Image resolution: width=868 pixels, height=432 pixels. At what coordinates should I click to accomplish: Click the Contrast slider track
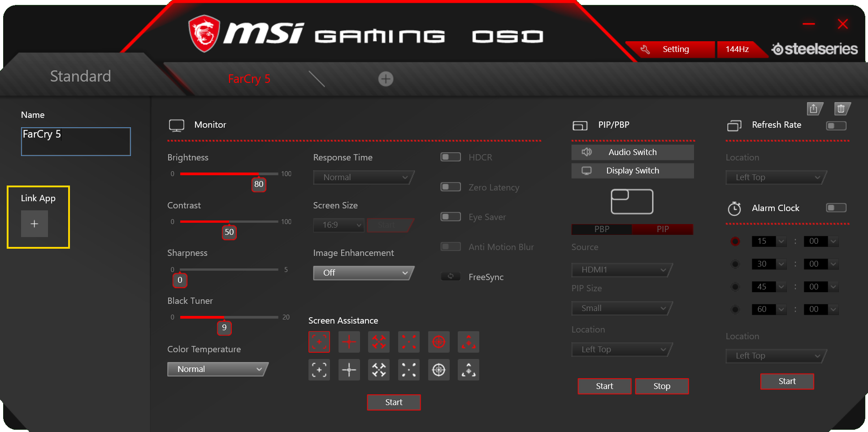coord(229,221)
